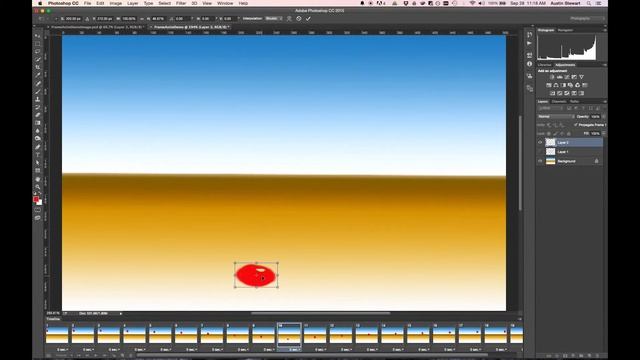Select the Clone Stamp tool
Screen dimensions: 640x360
click(38, 99)
